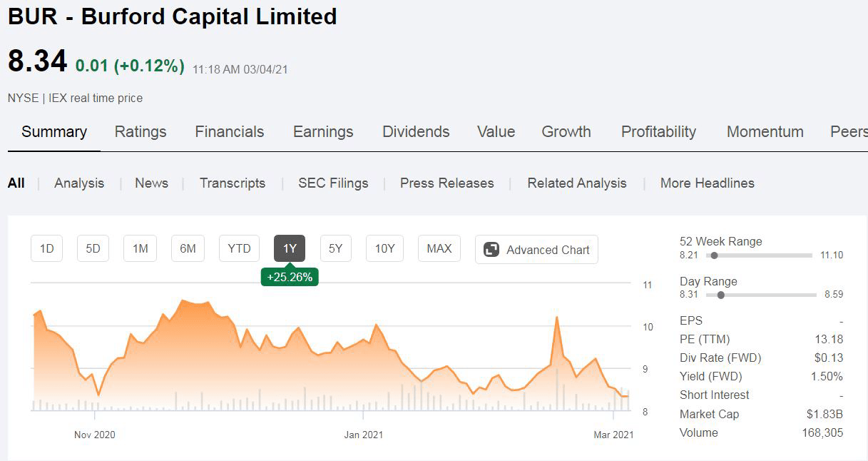This screenshot has height=461, width=868.
Task: Click the EPS label
Action: pos(691,320)
